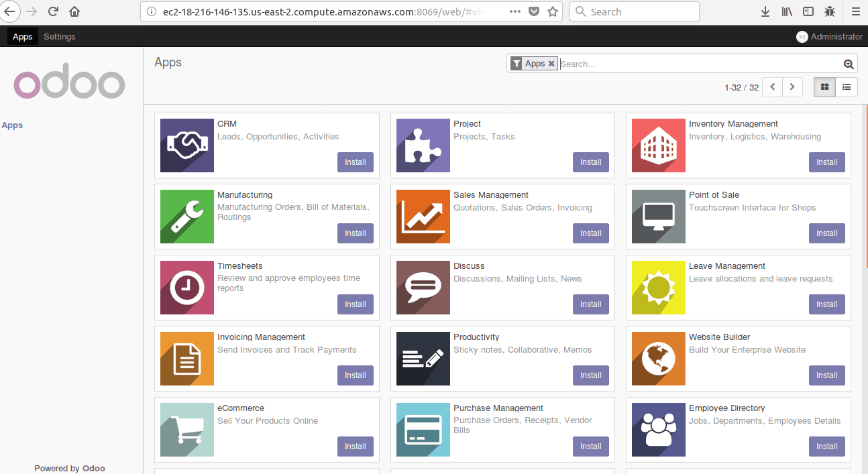The height and width of the screenshot is (474, 868).
Task: Open the Administrator user menu
Action: (x=829, y=37)
